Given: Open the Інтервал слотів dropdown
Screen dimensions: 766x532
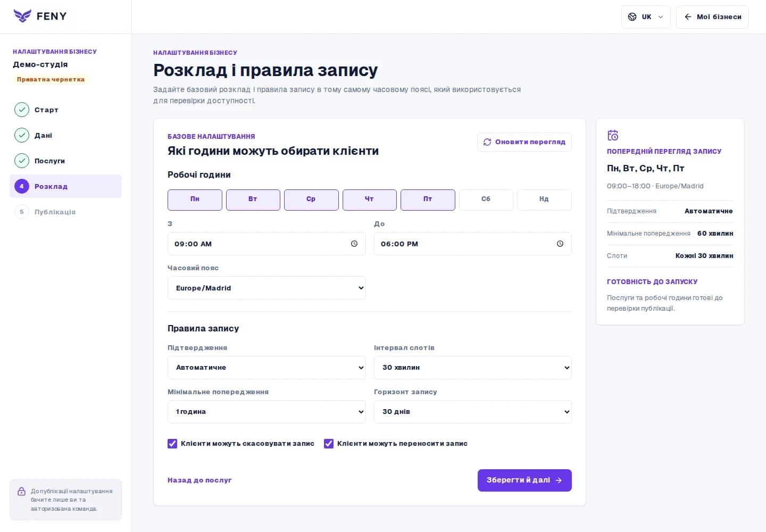Looking at the screenshot, I should point(473,368).
